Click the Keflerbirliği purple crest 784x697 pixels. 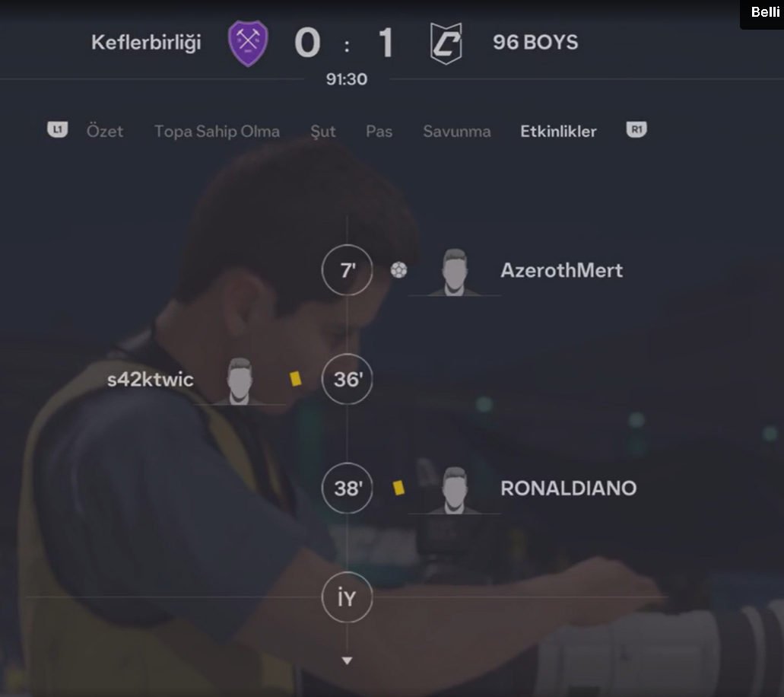point(248,43)
